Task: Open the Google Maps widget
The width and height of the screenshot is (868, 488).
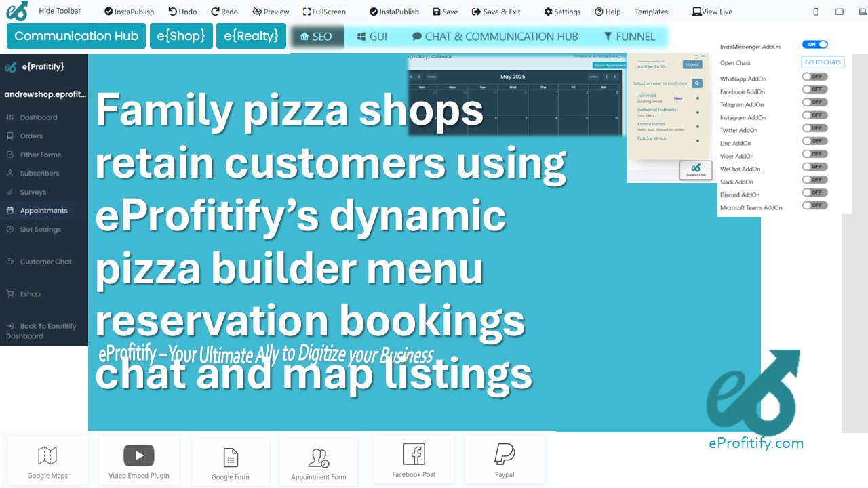Action: click(x=47, y=462)
